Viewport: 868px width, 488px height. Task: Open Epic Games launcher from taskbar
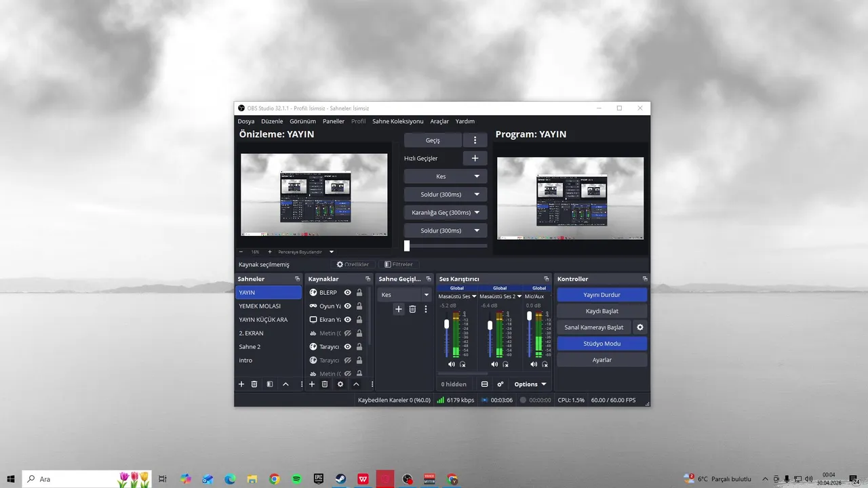pos(319,479)
